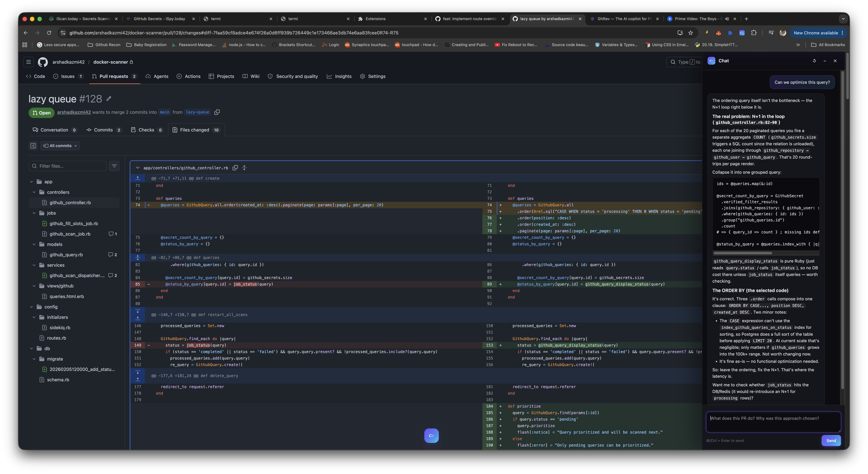Reset the Chat conversation history icon
Screen dimensions: 868x474
[814, 61]
